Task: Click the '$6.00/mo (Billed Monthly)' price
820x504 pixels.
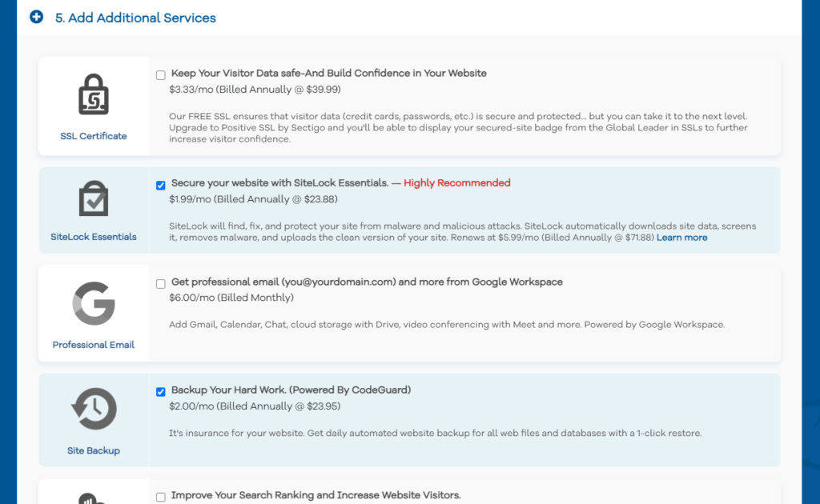Action: click(231, 298)
